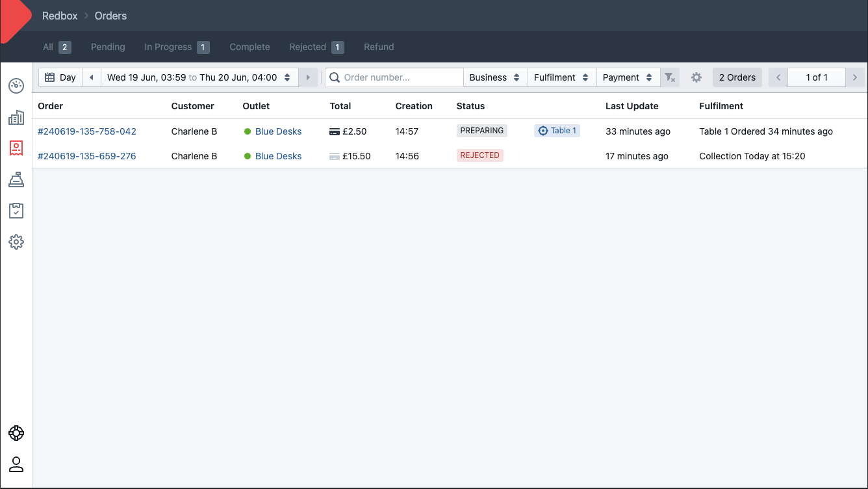
Task: Click the next day arrow on the date range
Action: [x=307, y=77]
